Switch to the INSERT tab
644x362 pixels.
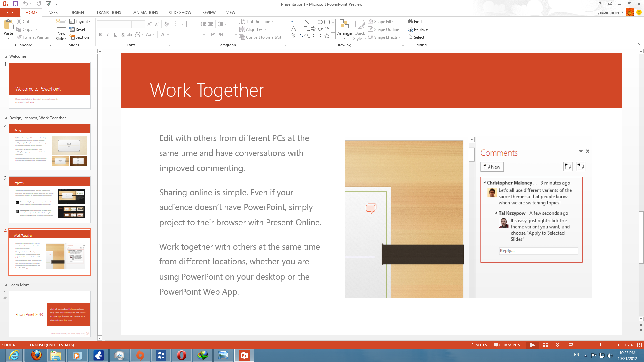click(54, 12)
